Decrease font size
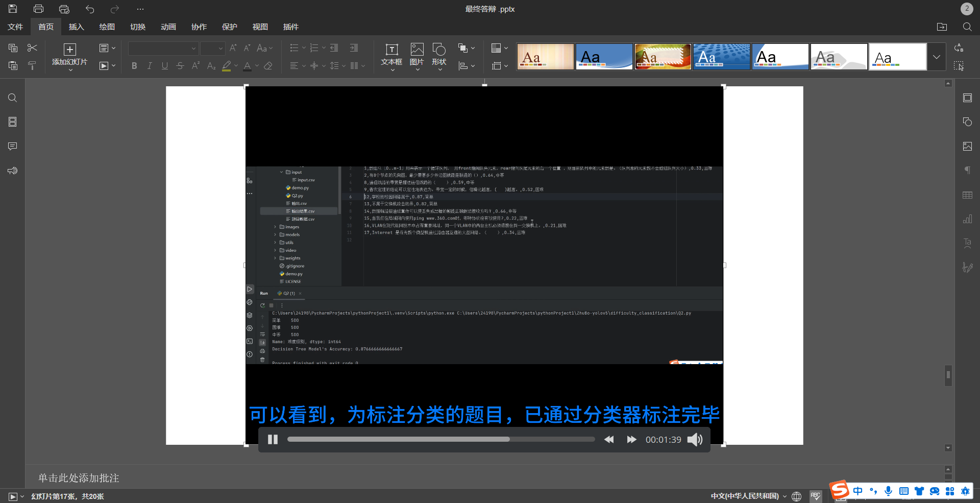Image resolution: width=980 pixels, height=503 pixels. click(247, 48)
